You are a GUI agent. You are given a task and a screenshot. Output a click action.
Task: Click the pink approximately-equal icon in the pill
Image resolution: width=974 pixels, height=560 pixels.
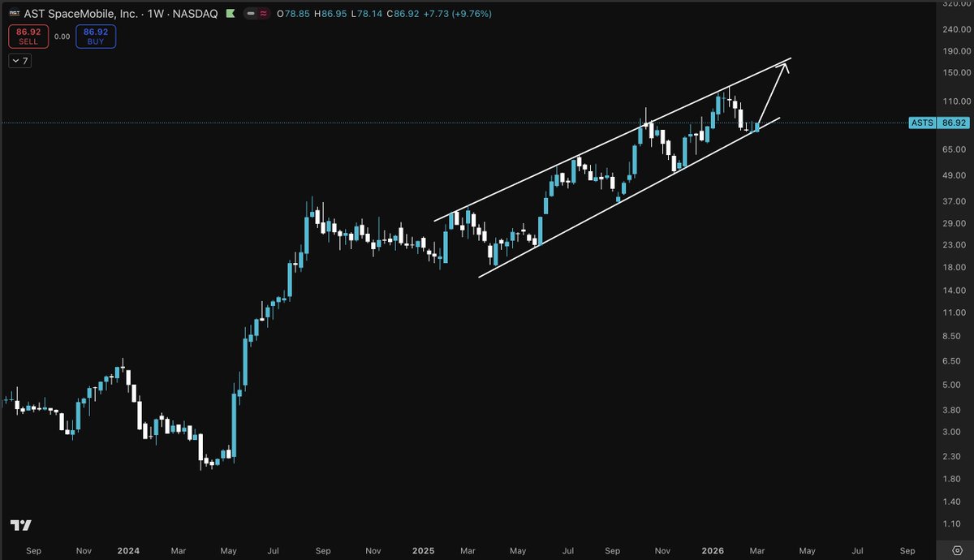click(x=263, y=15)
